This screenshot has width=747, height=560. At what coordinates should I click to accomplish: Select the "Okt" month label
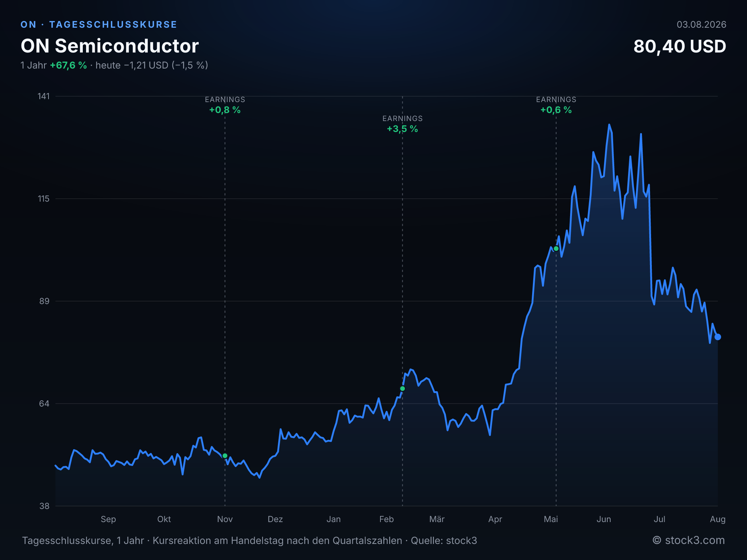point(164,519)
